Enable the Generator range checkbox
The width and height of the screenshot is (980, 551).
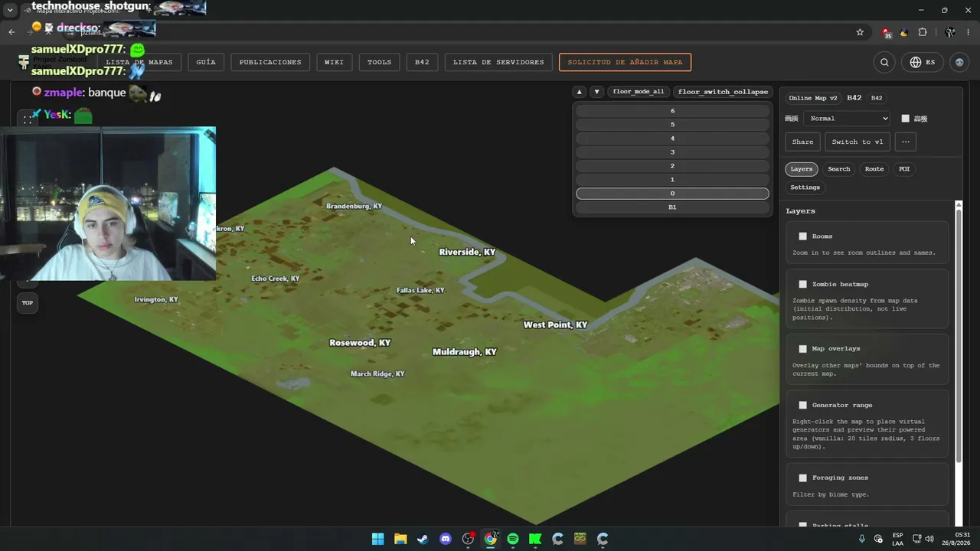802,406
